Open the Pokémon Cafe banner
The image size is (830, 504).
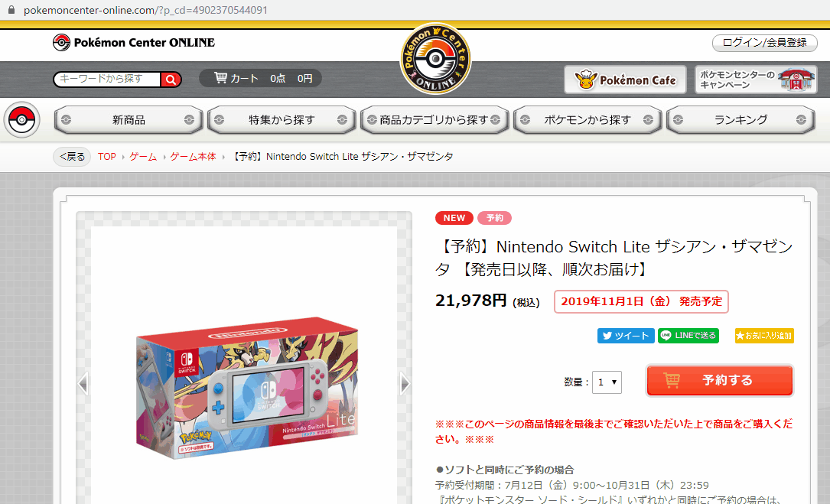(x=625, y=80)
